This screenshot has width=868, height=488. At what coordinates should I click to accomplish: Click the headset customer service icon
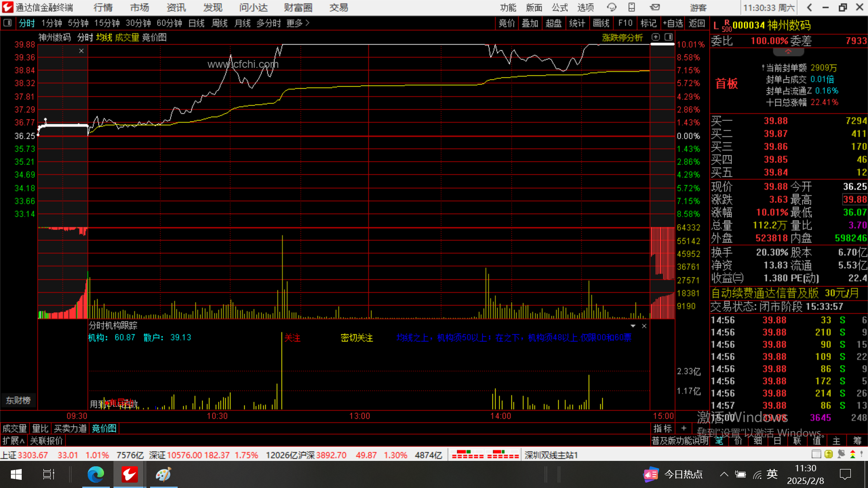tap(612, 7)
